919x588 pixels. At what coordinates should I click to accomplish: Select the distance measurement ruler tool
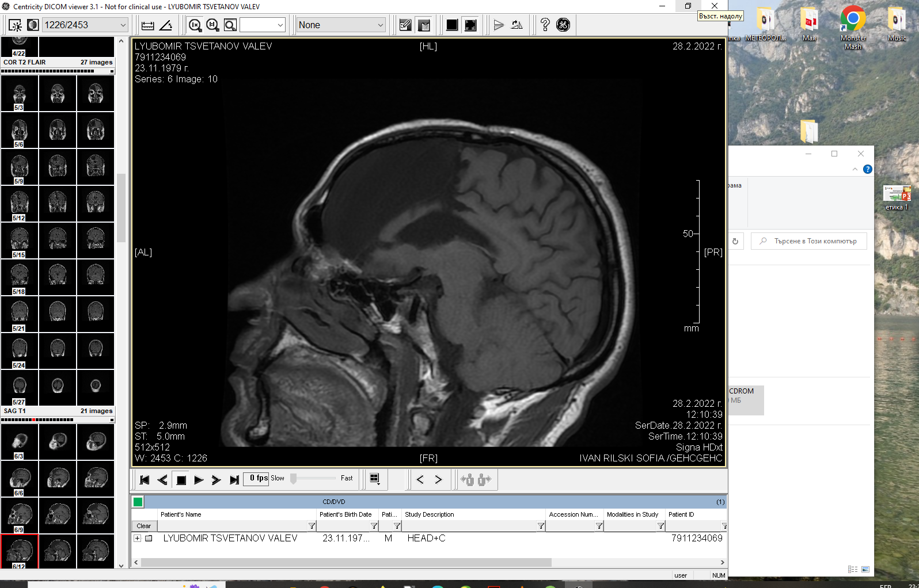(147, 25)
